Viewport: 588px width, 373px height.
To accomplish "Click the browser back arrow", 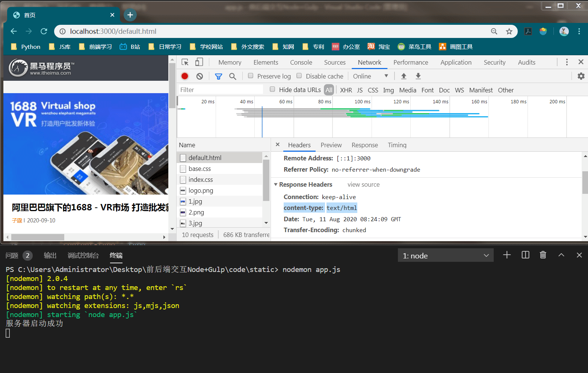I will click(14, 31).
